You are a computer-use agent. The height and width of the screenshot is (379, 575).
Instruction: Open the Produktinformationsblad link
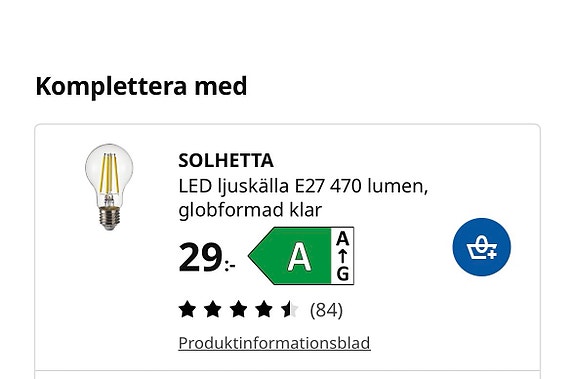tap(274, 343)
